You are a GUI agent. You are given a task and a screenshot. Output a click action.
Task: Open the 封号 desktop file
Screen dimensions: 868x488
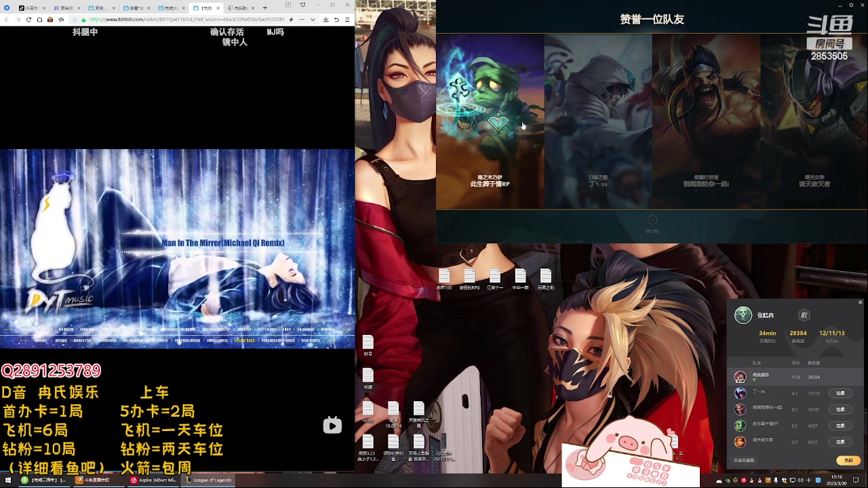click(x=368, y=346)
